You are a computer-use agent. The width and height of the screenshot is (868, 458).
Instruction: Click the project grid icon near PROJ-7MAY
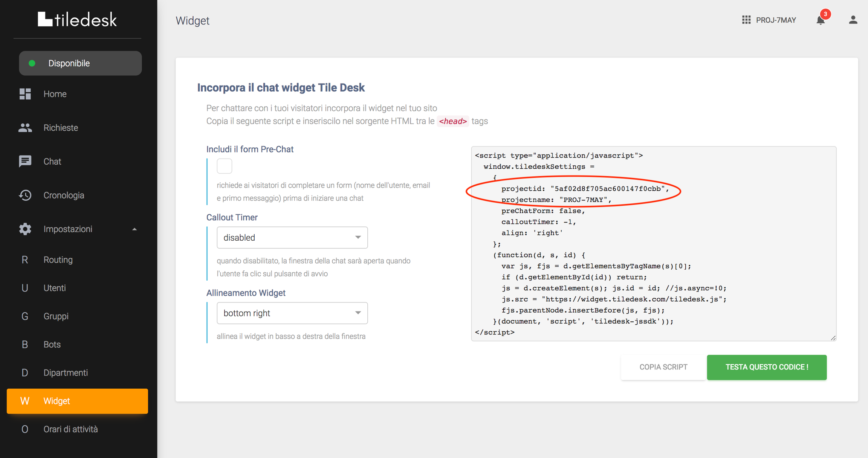tap(746, 20)
